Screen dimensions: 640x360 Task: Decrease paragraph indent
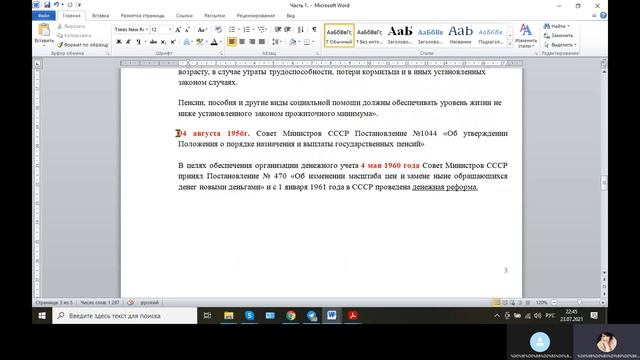[x=278, y=29]
